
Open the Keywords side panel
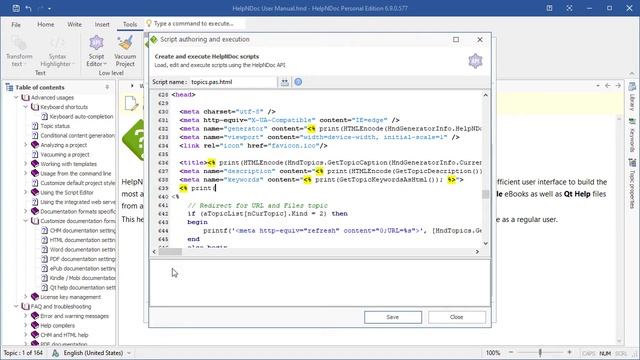[632, 136]
